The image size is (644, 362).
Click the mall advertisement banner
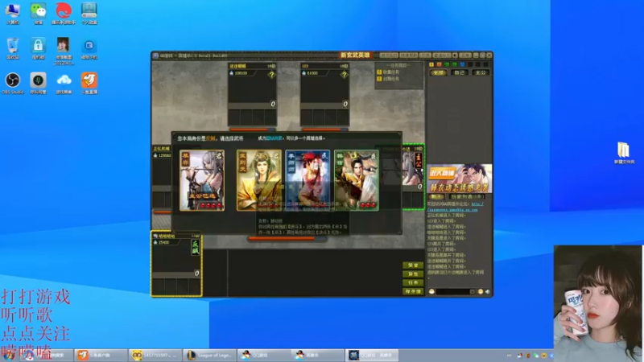click(459, 179)
